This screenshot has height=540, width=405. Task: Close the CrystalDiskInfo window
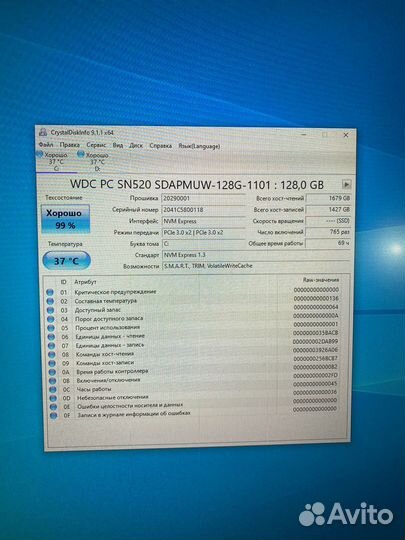point(346,135)
